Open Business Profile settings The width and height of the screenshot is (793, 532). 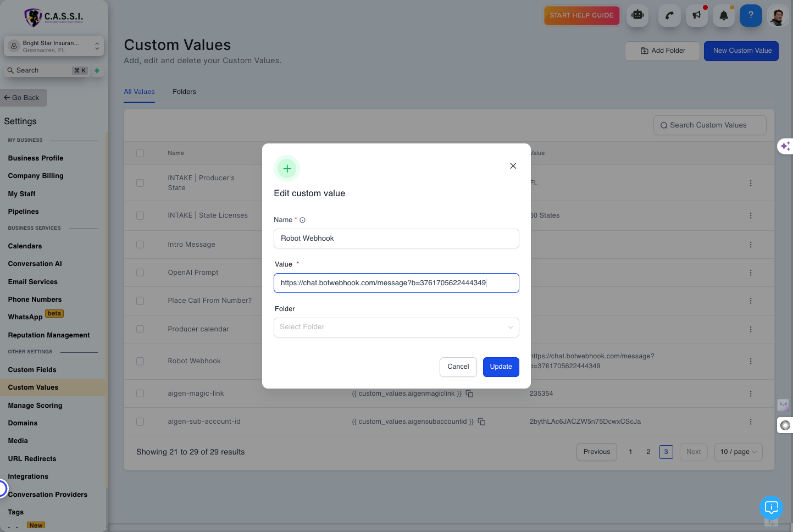[36, 158]
